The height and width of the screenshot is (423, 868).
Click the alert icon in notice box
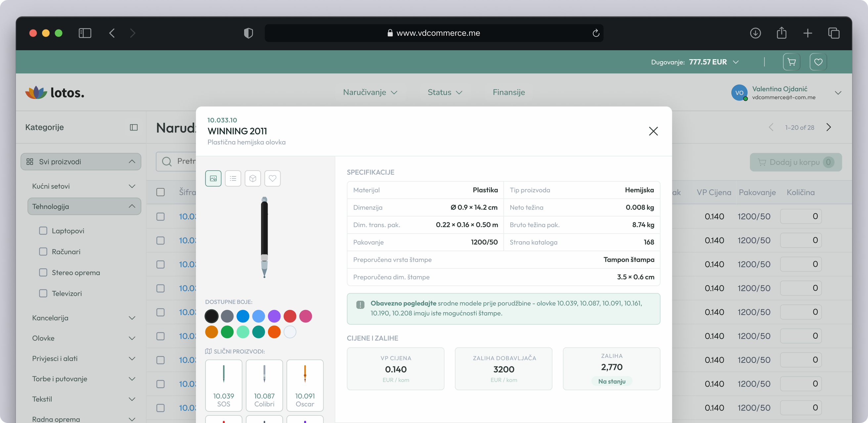[x=360, y=305]
